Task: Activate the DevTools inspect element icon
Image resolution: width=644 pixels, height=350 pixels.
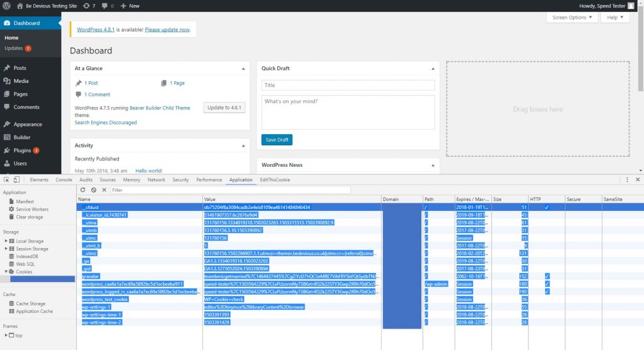Action: [x=6, y=180]
